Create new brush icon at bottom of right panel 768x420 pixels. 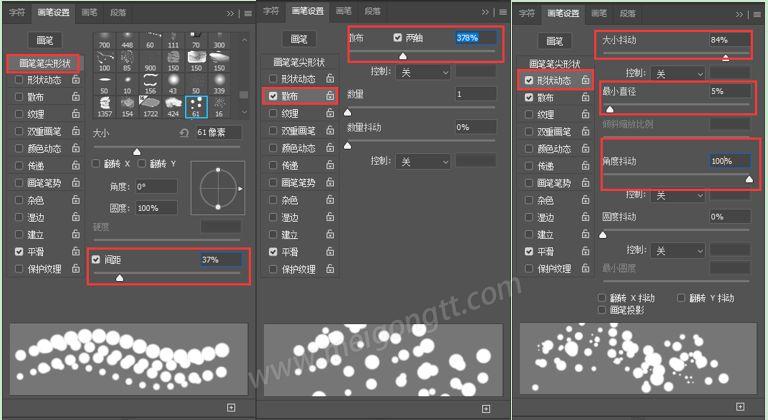[741, 407]
